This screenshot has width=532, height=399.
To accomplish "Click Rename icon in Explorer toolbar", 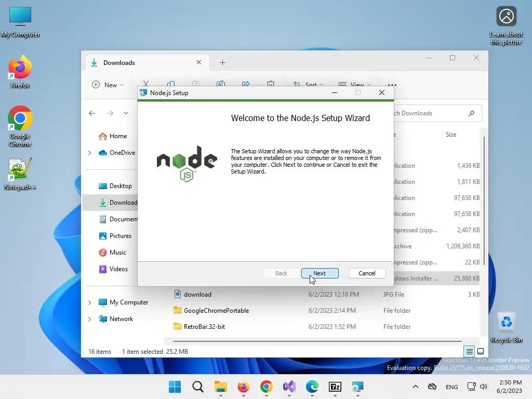I will pos(221,84).
